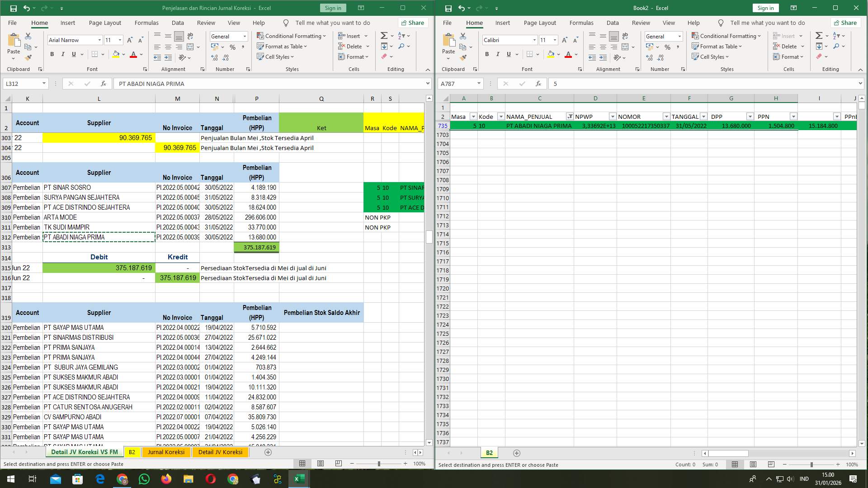Switch to Page Break Preview view
Screen dimensions: 868x488
coord(338,463)
